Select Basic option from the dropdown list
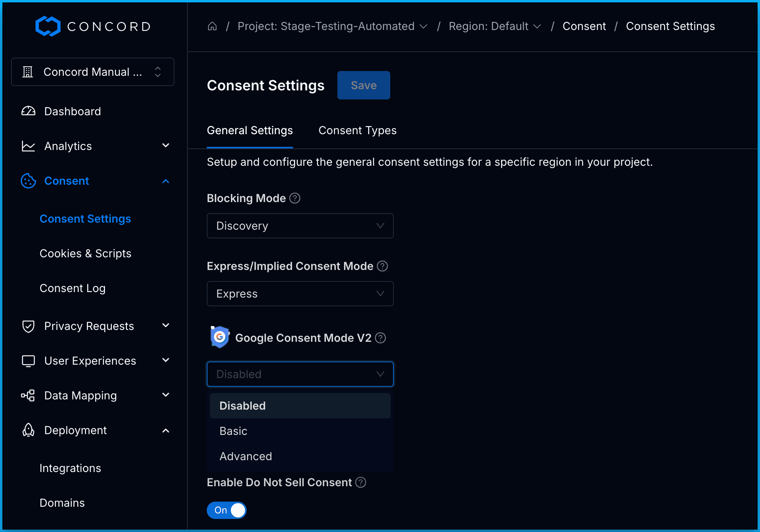 coord(234,431)
